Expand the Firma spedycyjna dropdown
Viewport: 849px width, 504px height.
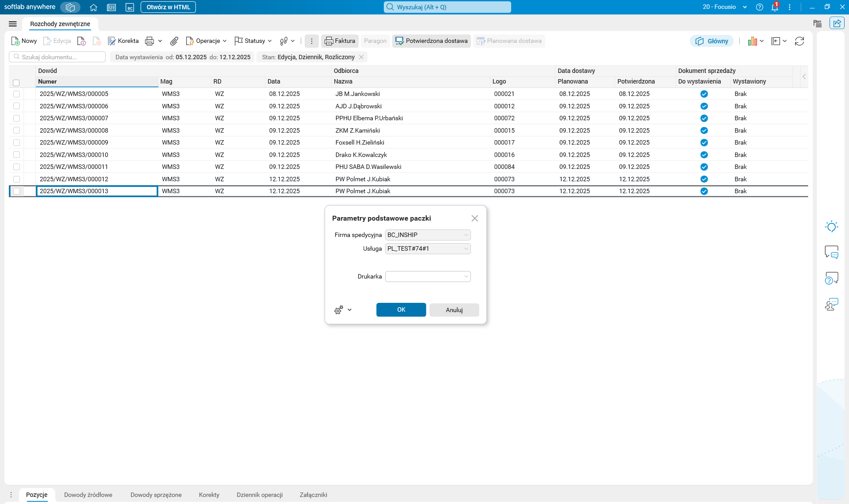pyautogui.click(x=466, y=235)
